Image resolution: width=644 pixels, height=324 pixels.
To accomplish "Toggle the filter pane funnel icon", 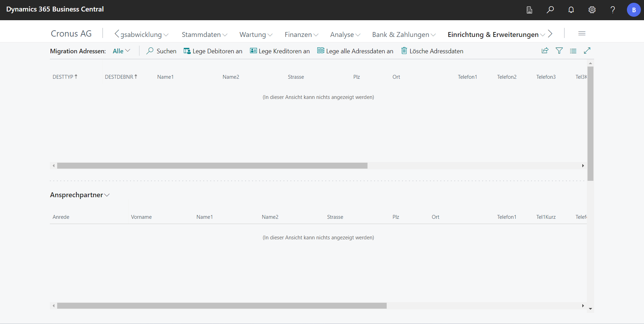I will pos(559,51).
